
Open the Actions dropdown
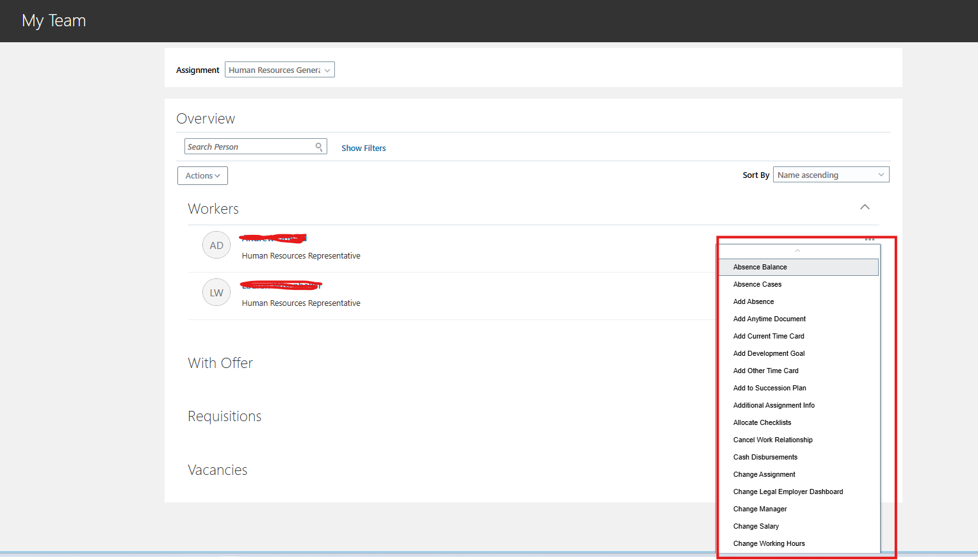202,175
